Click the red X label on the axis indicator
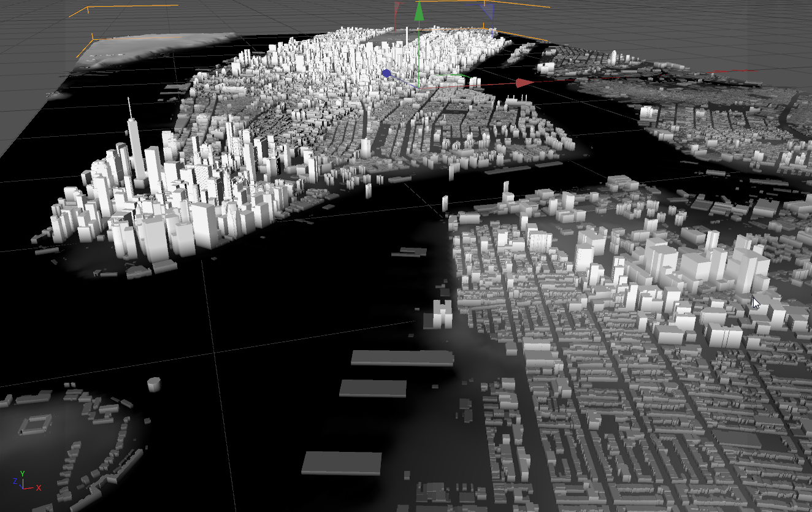Image resolution: width=812 pixels, height=512 pixels. click(x=38, y=487)
